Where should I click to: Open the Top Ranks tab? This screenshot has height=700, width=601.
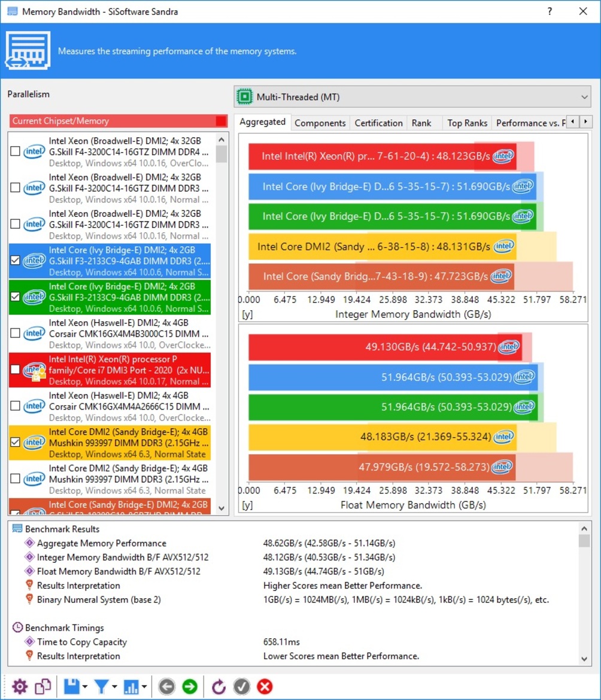[x=467, y=123]
